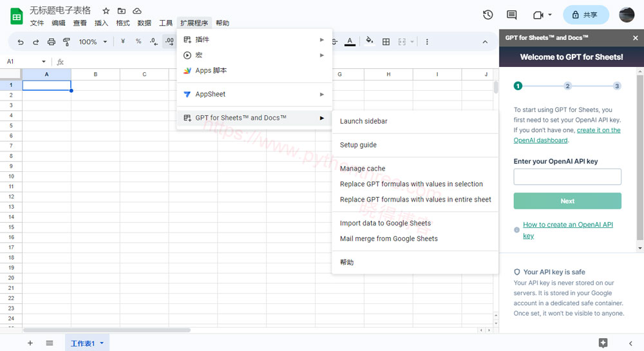Open the 文件 menu

click(x=37, y=23)
